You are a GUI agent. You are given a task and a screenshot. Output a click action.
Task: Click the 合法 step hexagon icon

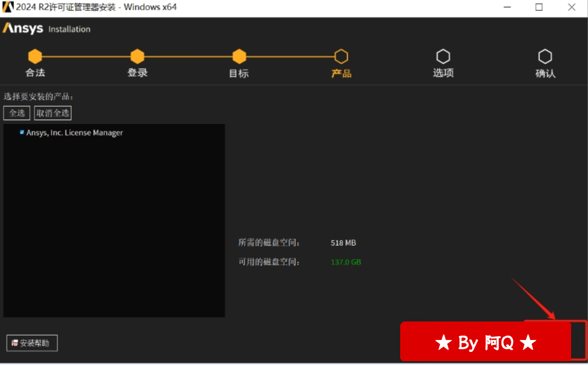pyautogui.click(x=35, y=57)
